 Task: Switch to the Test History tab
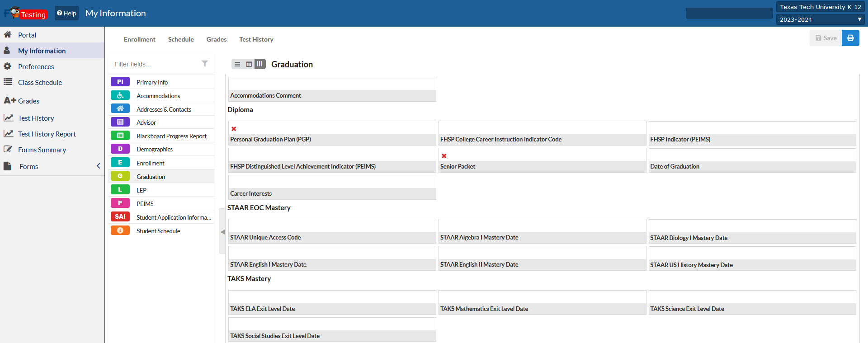256,39
